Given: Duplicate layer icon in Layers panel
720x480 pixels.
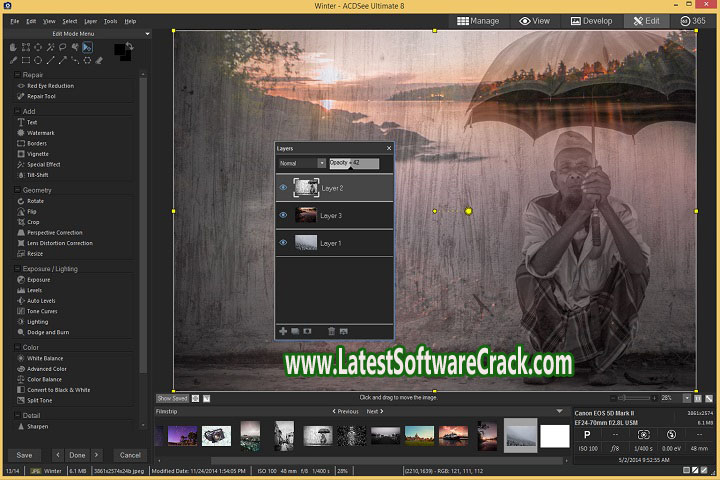Looking at the screenshot, I should click(295, 331).
